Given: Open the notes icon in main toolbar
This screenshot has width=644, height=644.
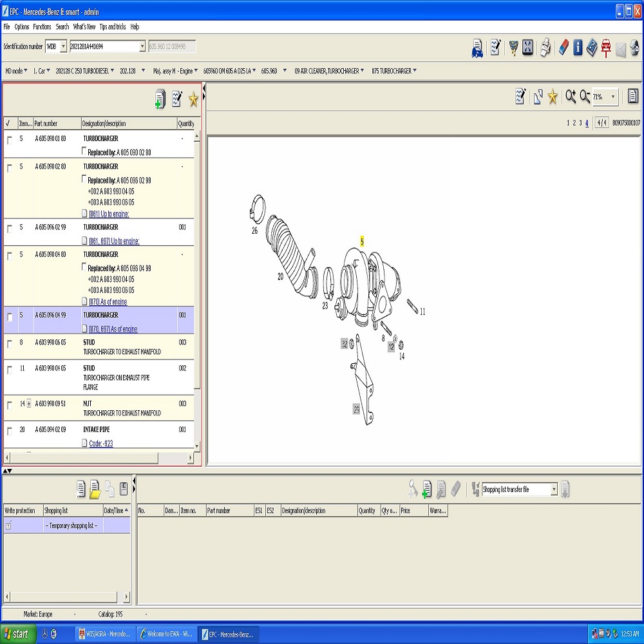Looking at the screenshot, I should 495,48.
